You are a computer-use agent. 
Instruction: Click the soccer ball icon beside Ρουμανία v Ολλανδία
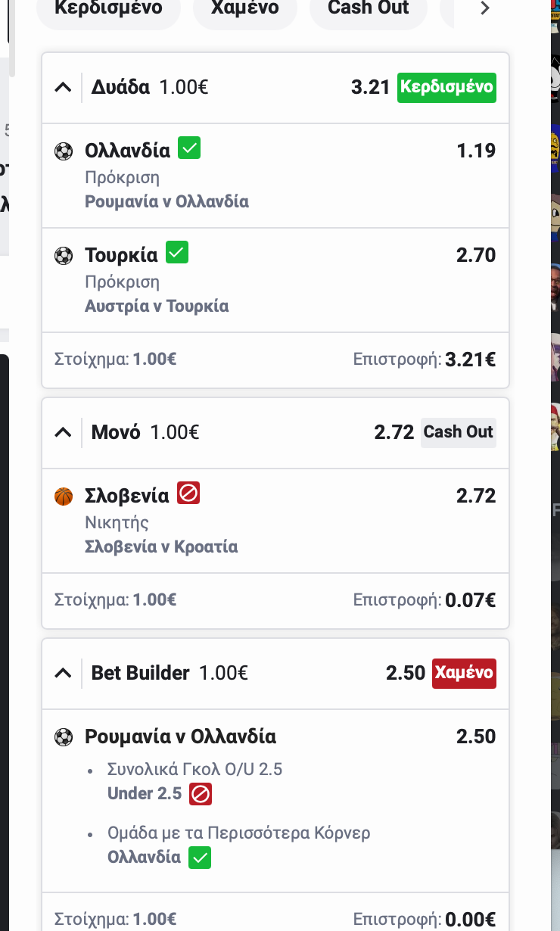(64, 737)
